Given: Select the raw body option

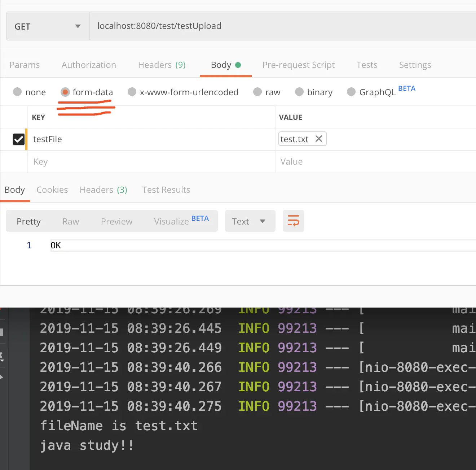Looking at the screenshot, I should pyautogui.click(x=257, y=92).
